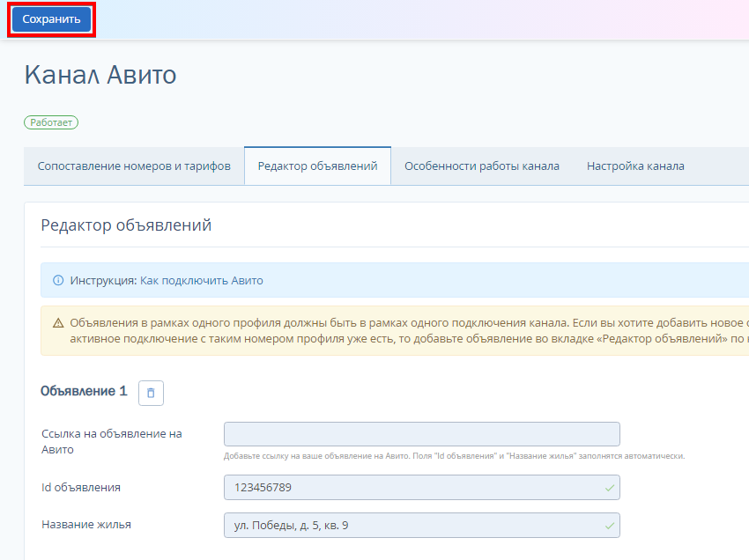Click the green Работает status badge

tap(51, 122)
